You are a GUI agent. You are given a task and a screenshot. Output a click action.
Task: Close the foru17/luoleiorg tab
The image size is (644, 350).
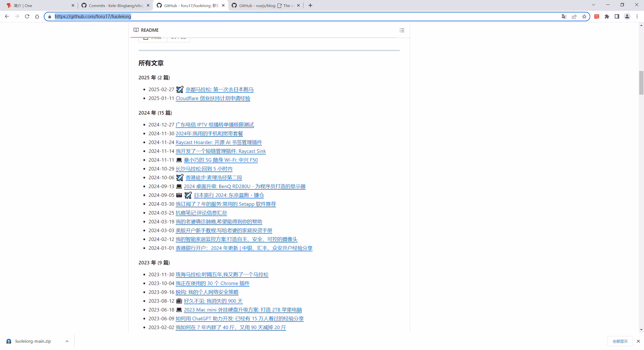tap(223, 6)
